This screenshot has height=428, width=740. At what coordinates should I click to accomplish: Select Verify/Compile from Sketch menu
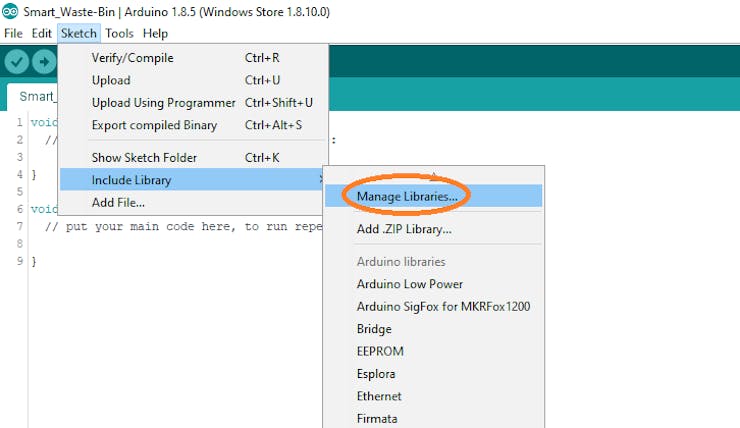coord(194,58)
